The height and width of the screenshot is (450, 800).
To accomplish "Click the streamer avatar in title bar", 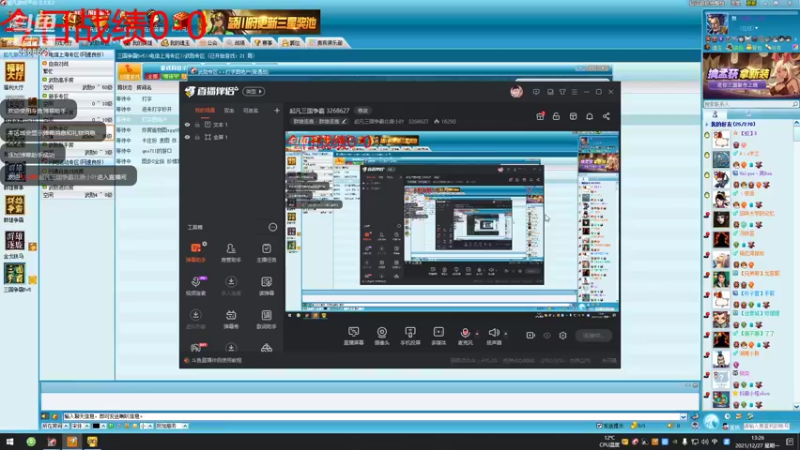I will pos(516,92).
